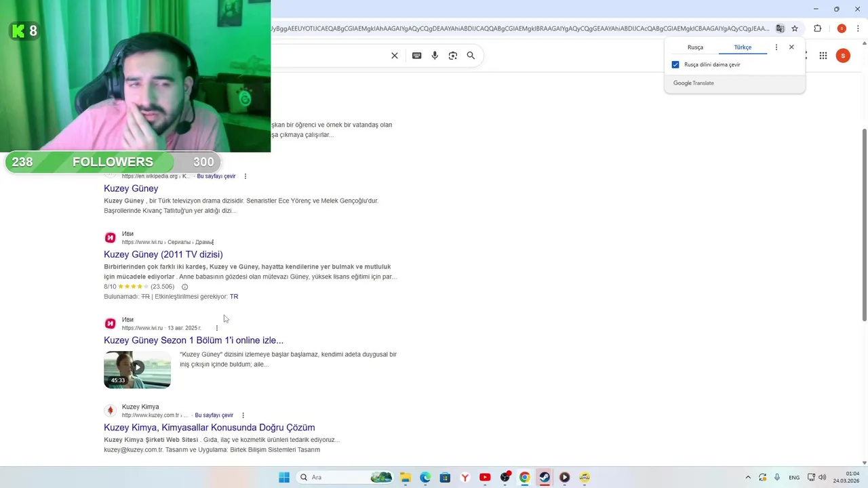Open Yandex browser from the taskbar
868x488 pixels.
point(465,477)
